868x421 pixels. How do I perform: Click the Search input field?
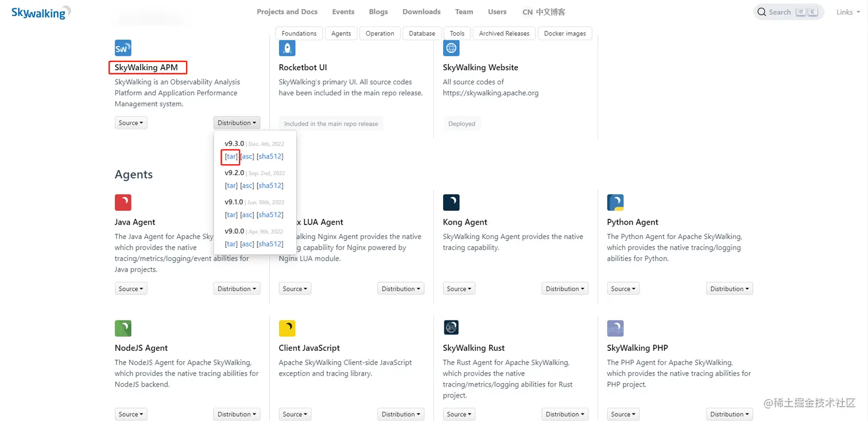point(788,12)
